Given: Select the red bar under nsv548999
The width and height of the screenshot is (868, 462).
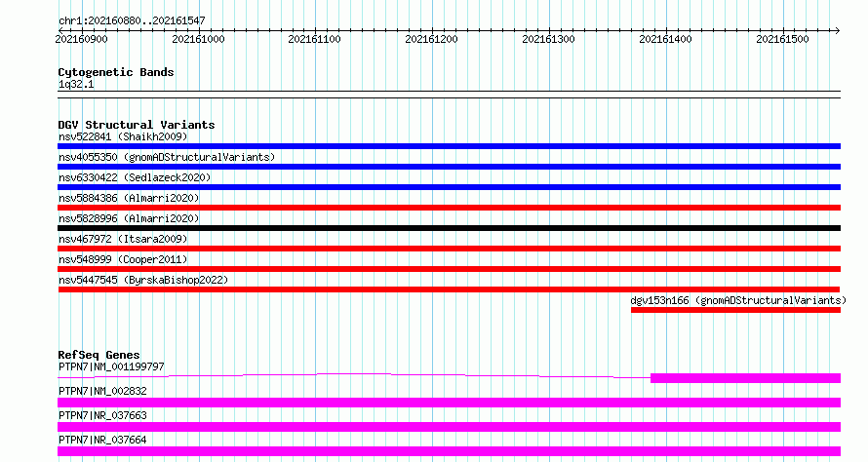Looking at the screenshot, I should pos(449,269).
